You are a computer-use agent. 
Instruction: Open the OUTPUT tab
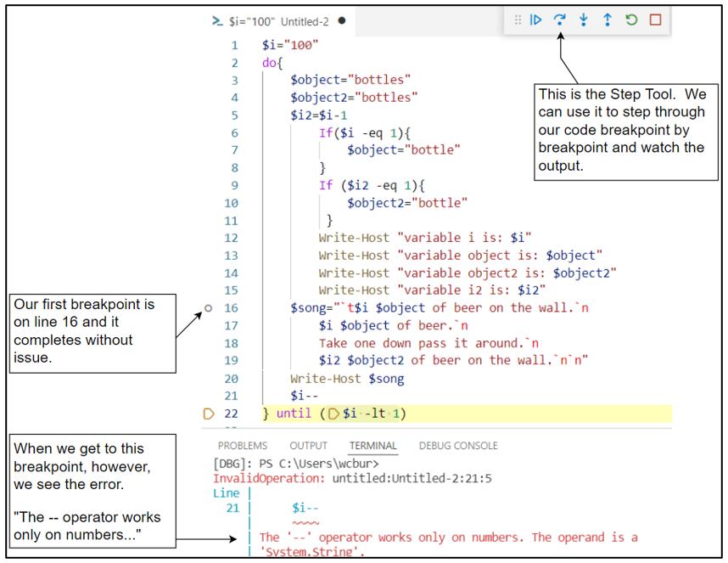(x=309, y=445)
